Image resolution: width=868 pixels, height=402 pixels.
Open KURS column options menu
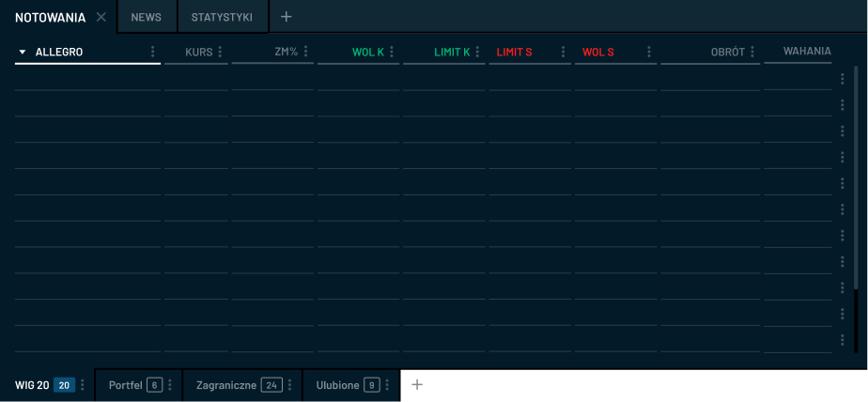tap(220, 52)
